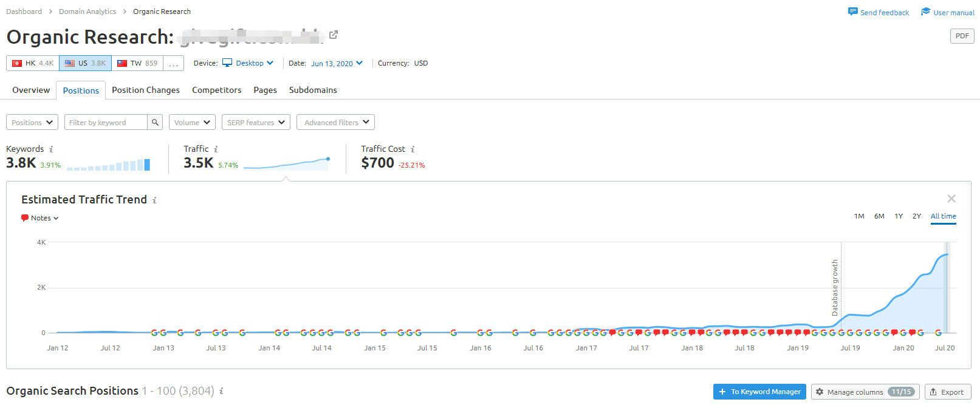Image resolution: width=980 pixels, height=405 pixels.
Task: Click the Estimated Traffic Trend info icon
Action: click(x=154, y=200)
